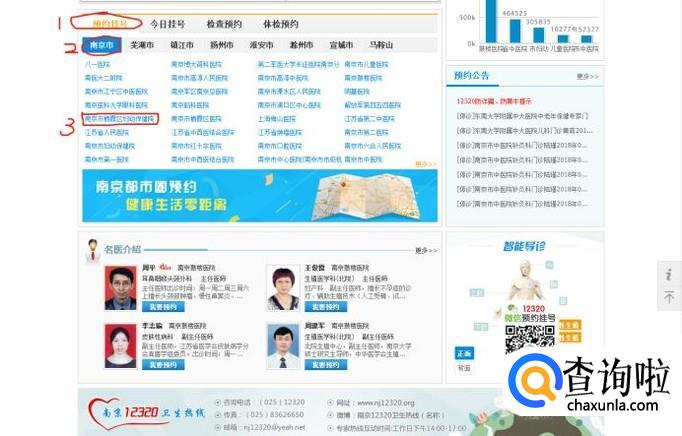682x436 pixels.
Task: Select 马鞍山 city tab
Action: point(381,45)
